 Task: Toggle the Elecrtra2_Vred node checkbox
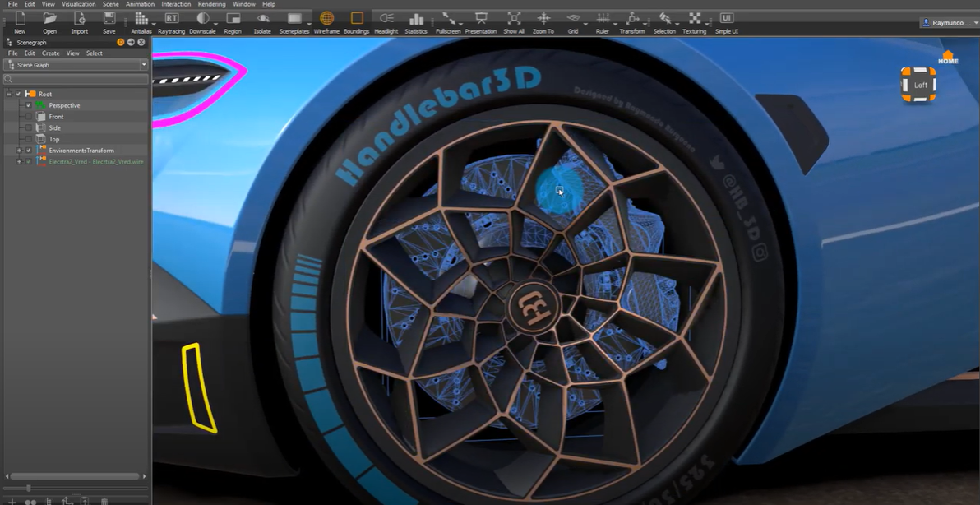29,161
